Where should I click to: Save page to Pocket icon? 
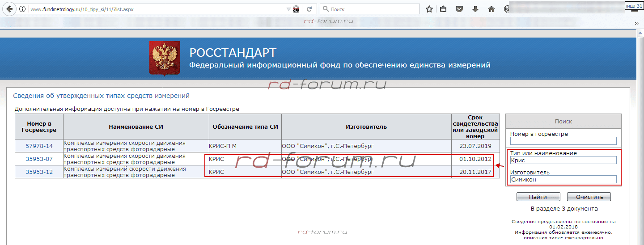[459, 9]
